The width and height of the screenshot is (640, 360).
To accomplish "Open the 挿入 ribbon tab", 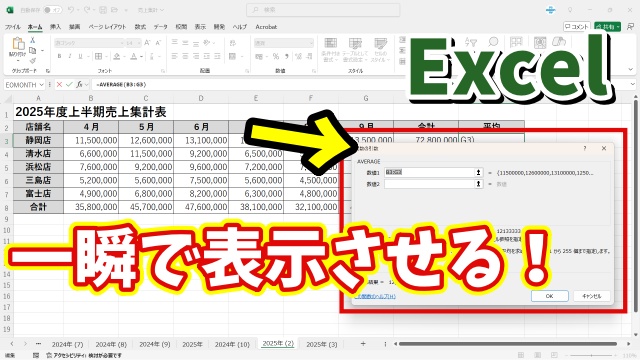I will click(55, 27).
